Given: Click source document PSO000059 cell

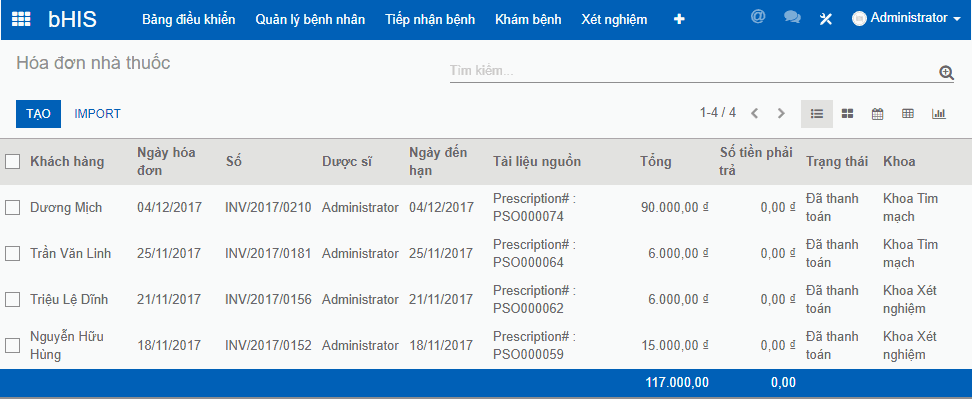Looking at the screenshot, I should pyautogui.click(x=534, y=346).
